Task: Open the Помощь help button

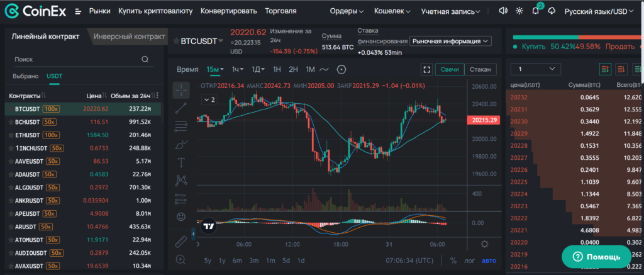Action: 596,257
